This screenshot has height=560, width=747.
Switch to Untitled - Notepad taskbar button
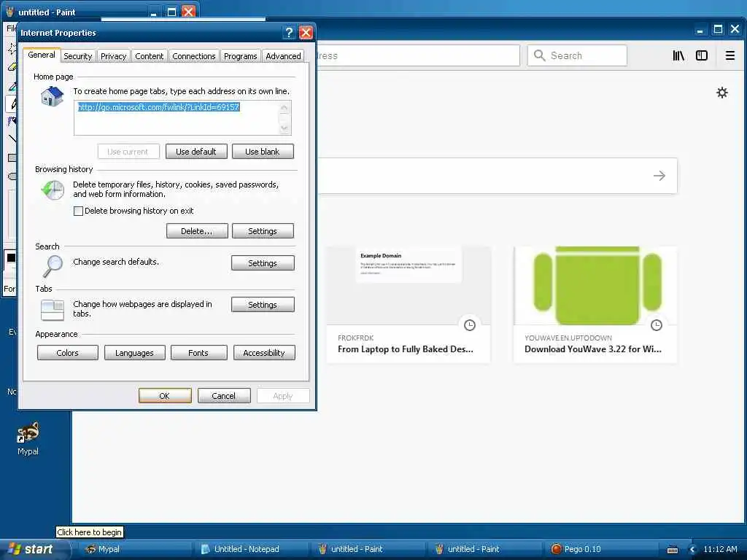(x=251, y=549)
